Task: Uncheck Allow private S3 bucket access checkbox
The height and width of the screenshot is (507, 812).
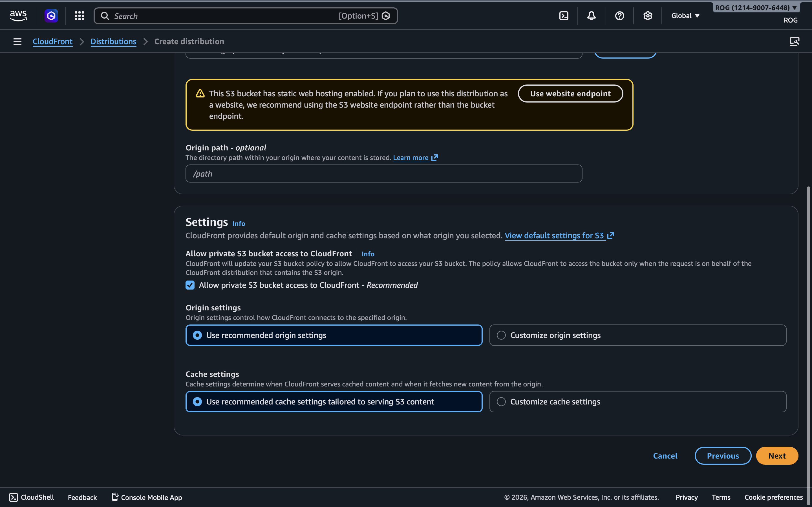Action: pyautogui.click(x=190, y=285)
